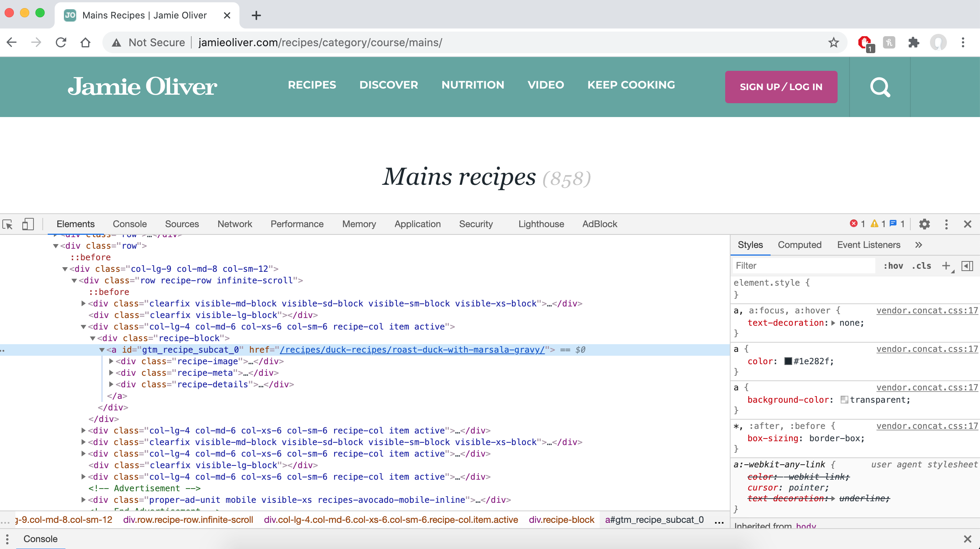This screenshot has height=549, width=980.
Task: Click the browser forward arrow
Action: point(36,42)
